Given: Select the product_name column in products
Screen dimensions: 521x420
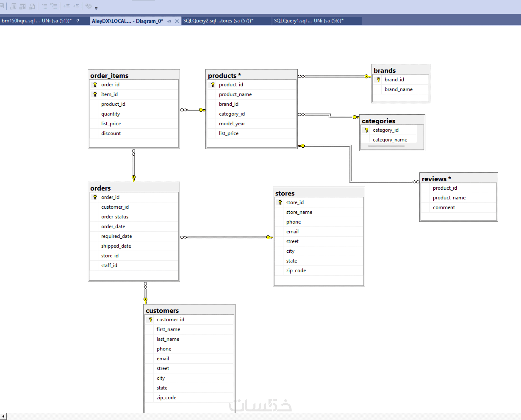Looking at the screenshot, I should click(x=251, y=94).
